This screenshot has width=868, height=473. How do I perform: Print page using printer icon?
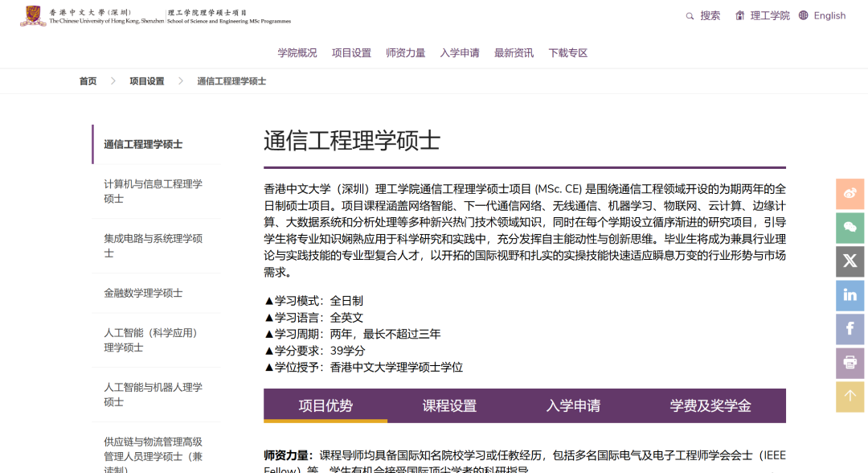click(x=850, y=363)
